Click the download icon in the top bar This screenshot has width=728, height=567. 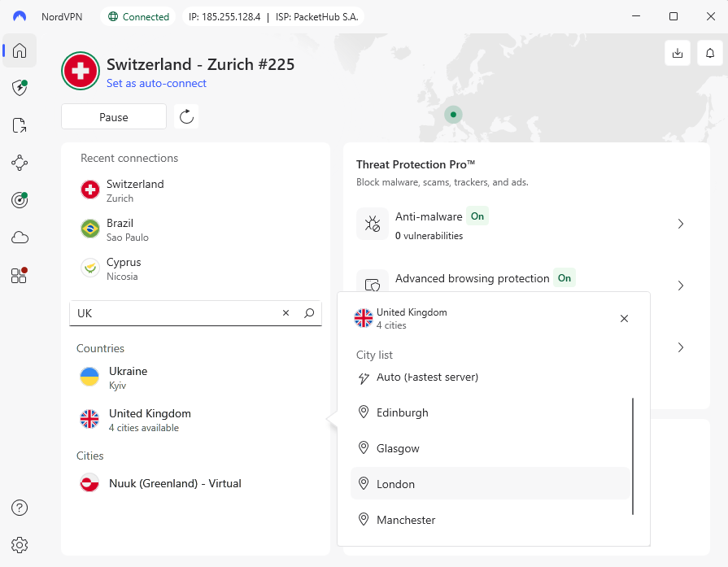coord(678,52)
